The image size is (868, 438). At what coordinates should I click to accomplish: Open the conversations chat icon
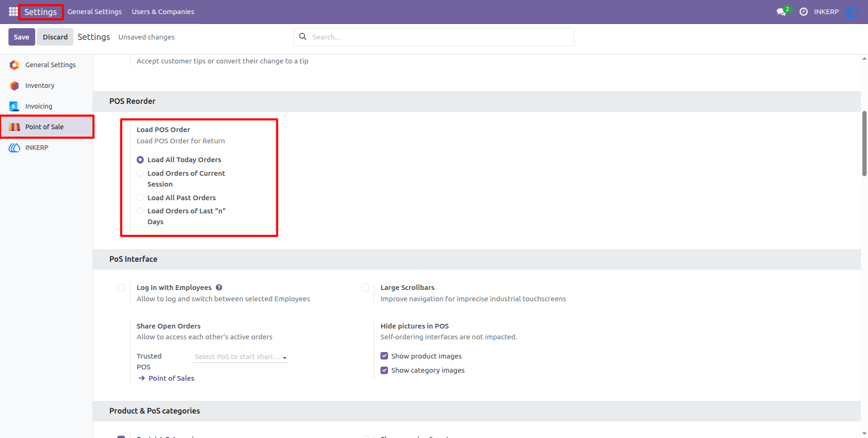[782, 12]
